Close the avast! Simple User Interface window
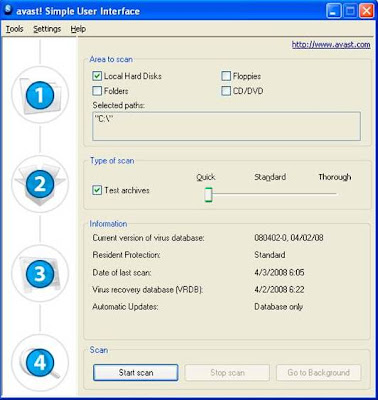Screen dimensions: 378x400 click(x=366, y=11)
